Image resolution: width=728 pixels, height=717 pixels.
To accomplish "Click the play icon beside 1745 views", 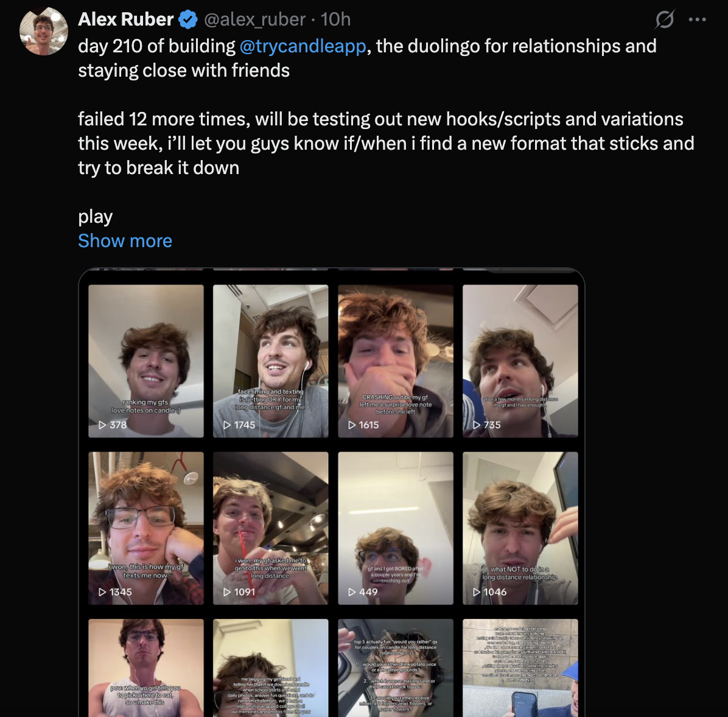I will (227, 425).
